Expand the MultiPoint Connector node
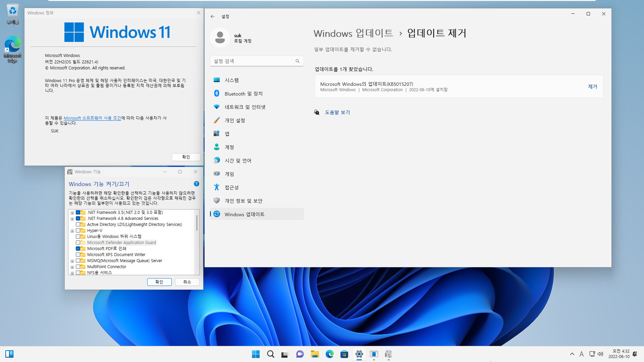 [x=72, y=267]
